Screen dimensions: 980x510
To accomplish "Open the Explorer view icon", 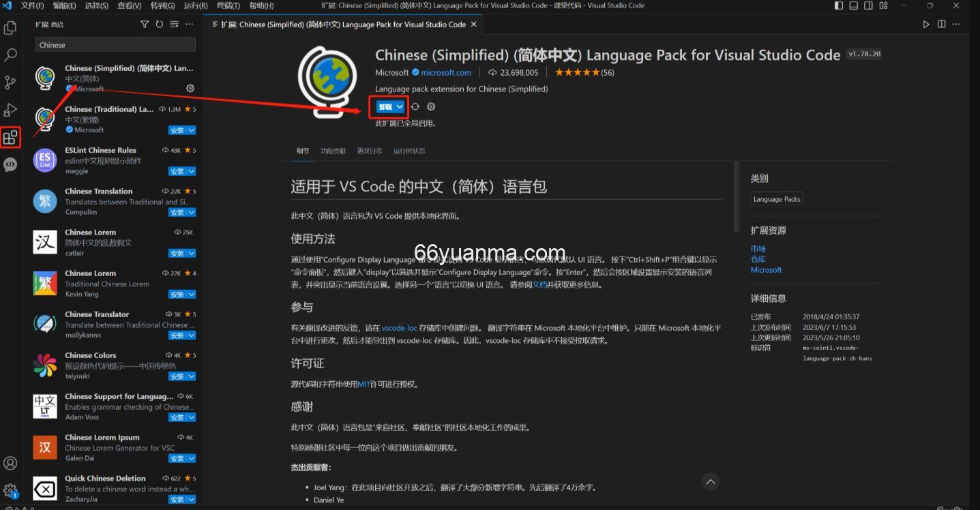I will [x=10, y=28].
